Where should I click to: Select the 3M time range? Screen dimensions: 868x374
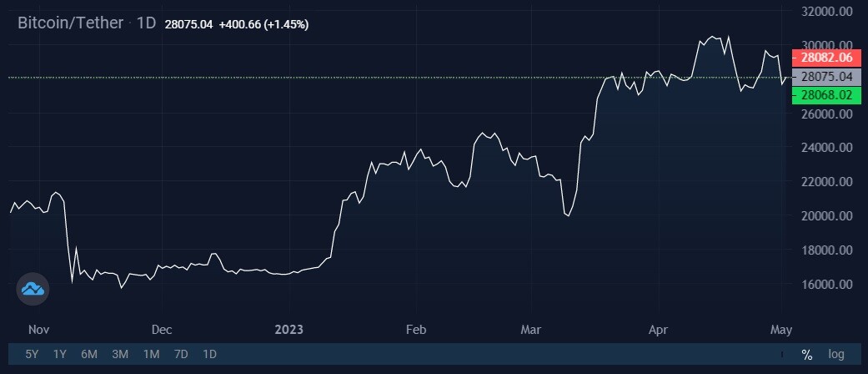click(x=120, y=355)
